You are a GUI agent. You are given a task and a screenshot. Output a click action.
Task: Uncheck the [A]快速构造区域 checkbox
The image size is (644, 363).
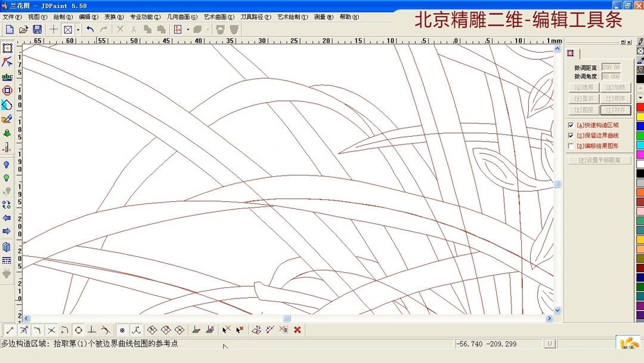click(571, 125)
